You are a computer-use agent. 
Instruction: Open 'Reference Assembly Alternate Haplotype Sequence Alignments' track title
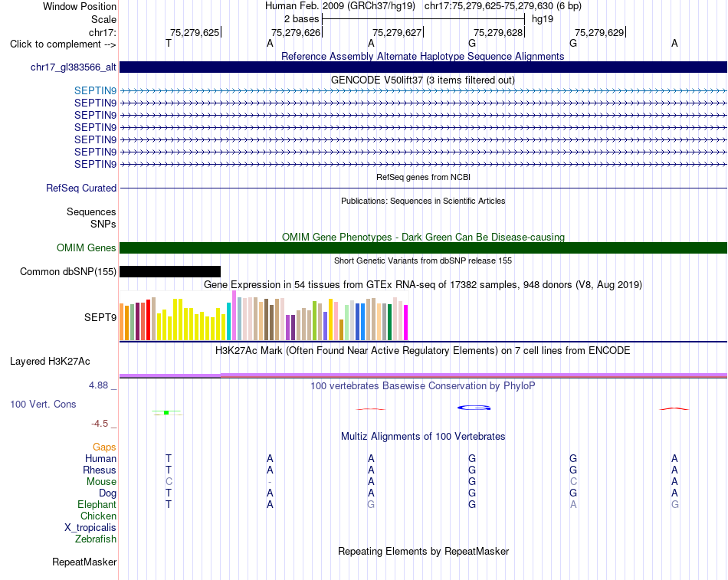point(423,56)
